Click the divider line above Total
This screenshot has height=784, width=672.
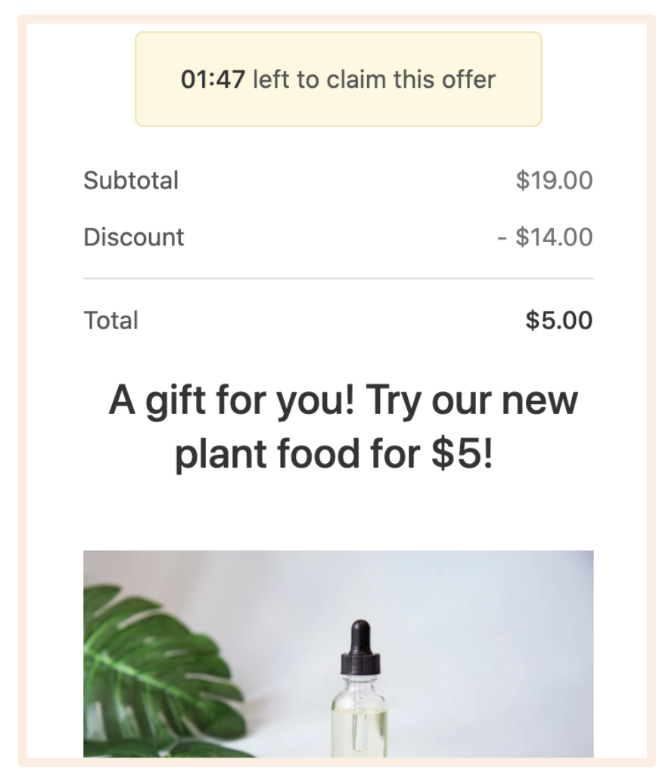pyautogui.click(x=338, y=278)
